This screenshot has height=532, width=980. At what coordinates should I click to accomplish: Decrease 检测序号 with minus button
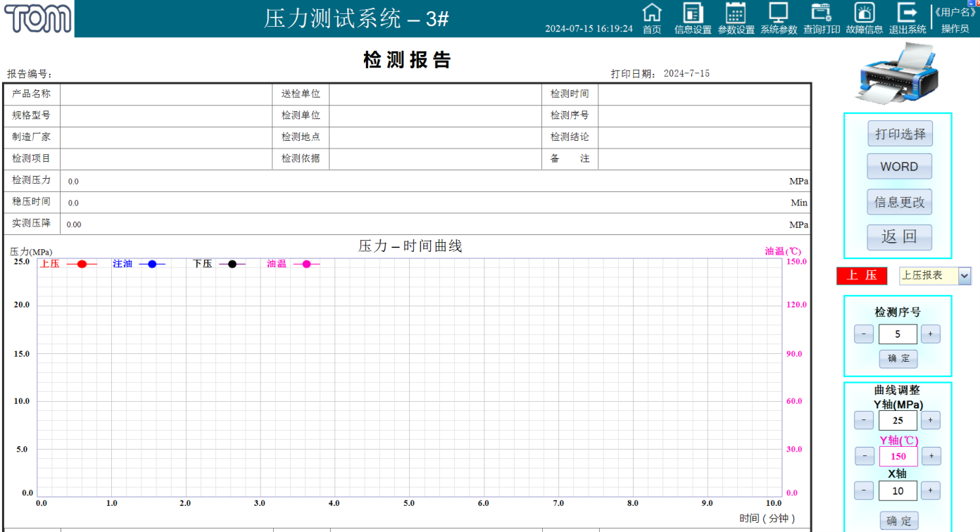[x=864, y=334]
